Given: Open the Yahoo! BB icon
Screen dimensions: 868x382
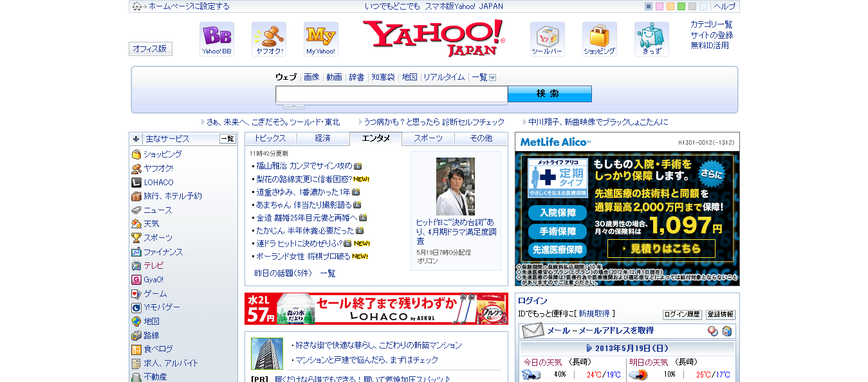Looking at the screenshot, I should [217, 39].
